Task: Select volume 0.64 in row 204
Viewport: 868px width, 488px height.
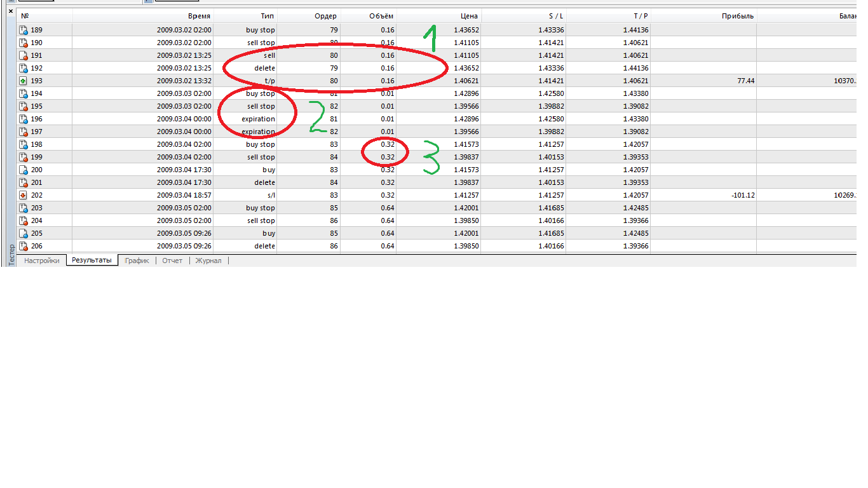Action: click(388, 220)
